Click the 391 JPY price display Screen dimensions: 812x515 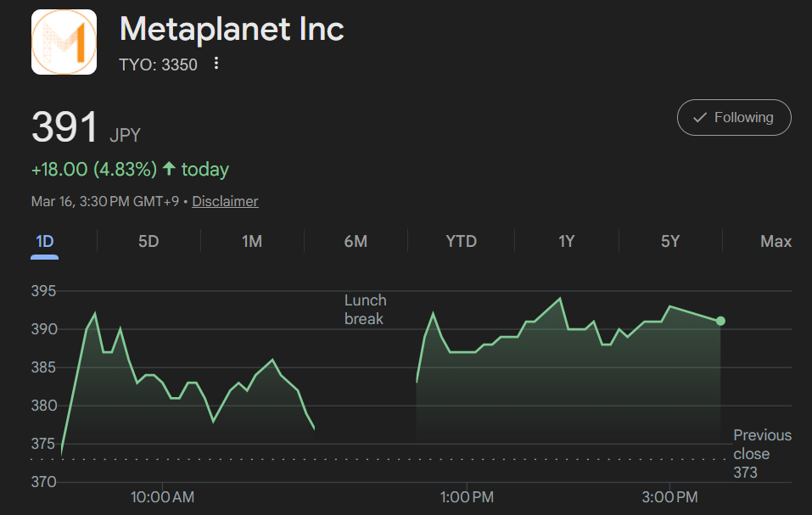pyautogui.click(x=85, y=127)
